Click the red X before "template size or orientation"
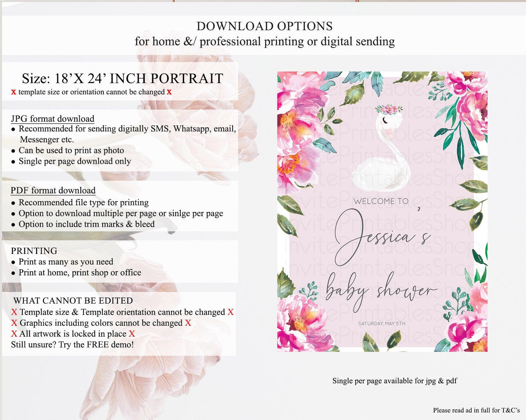Viewport: 526px width, 420px height. [13, 92]
